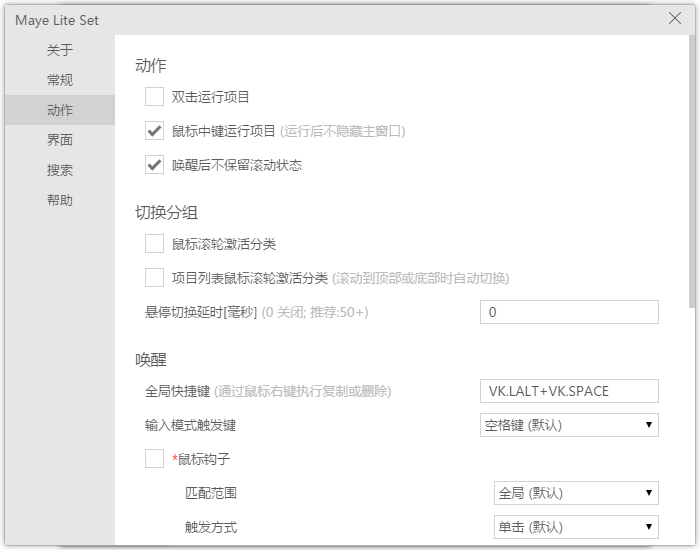Focus the 全局快捷键 field with VK.LALT+VK.SPACE
The image size is (700, 550).
(569, 391)
